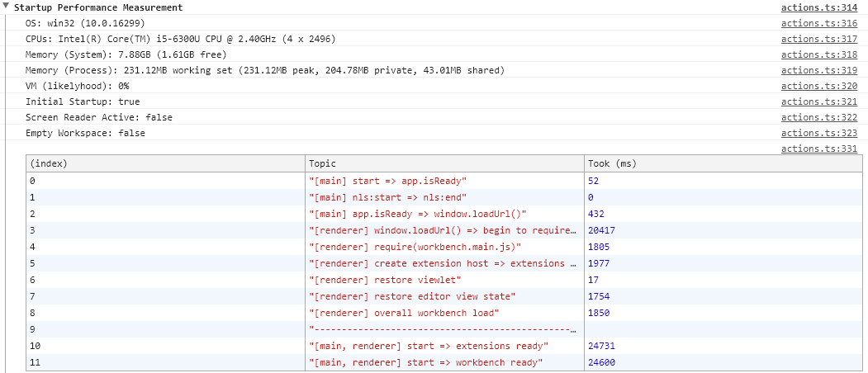
Task: Click the took value 17
Action: 593,280
